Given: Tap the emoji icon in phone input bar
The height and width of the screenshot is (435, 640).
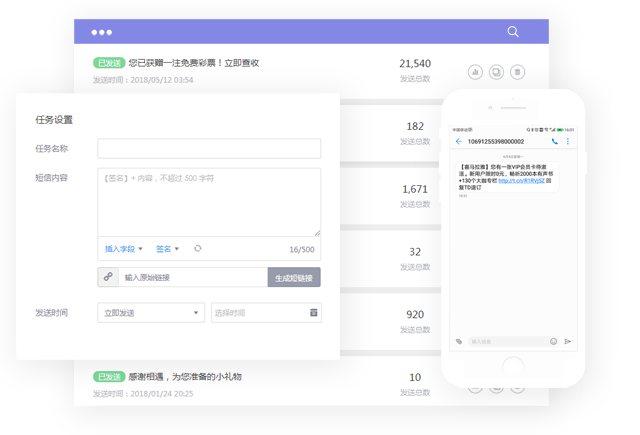Looking at the screenshot, I should [553, 341].
